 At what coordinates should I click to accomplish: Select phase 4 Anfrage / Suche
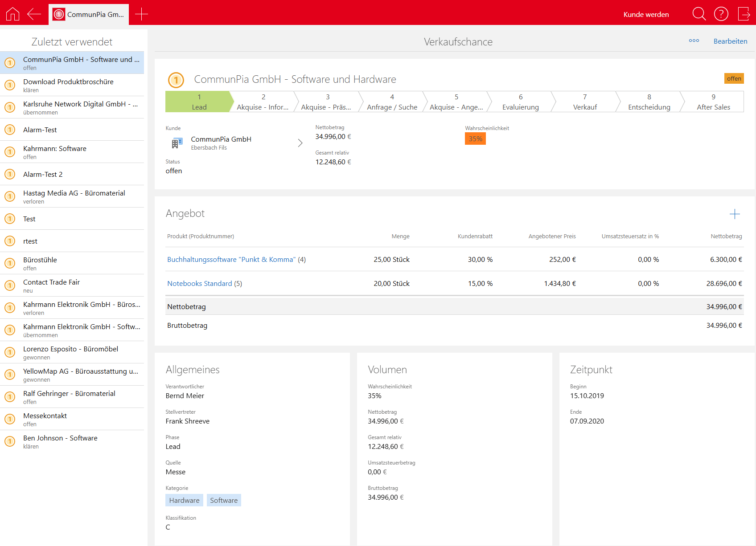[392, 102]
